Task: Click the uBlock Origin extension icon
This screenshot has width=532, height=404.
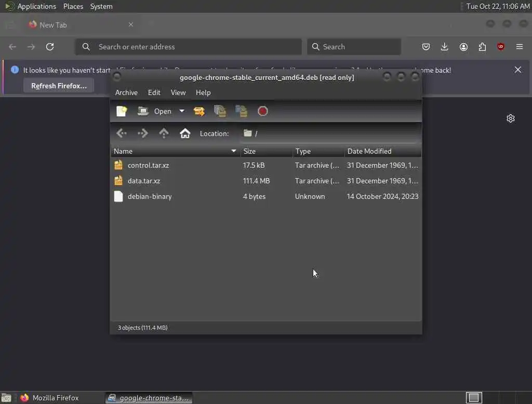Action: 501,47
